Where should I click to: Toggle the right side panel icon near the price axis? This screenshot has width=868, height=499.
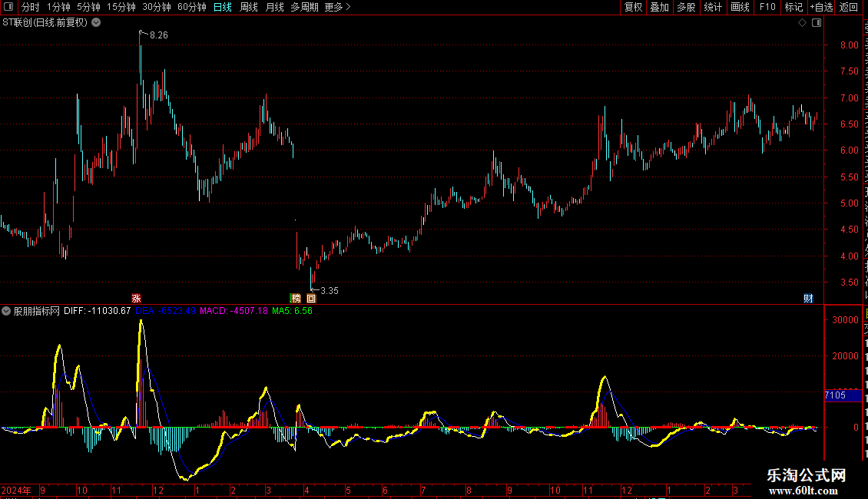pyautogui.click(x=817, y=23)
